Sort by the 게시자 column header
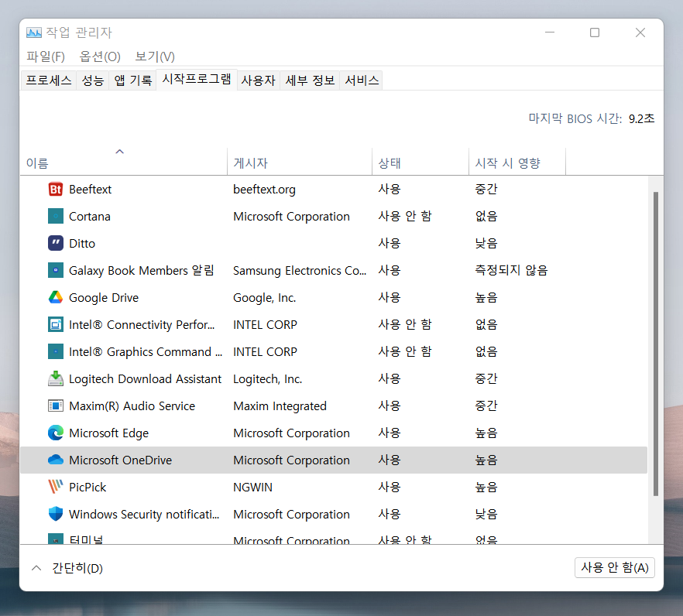This screenshot has height=616, width=683. coord(300,162)
